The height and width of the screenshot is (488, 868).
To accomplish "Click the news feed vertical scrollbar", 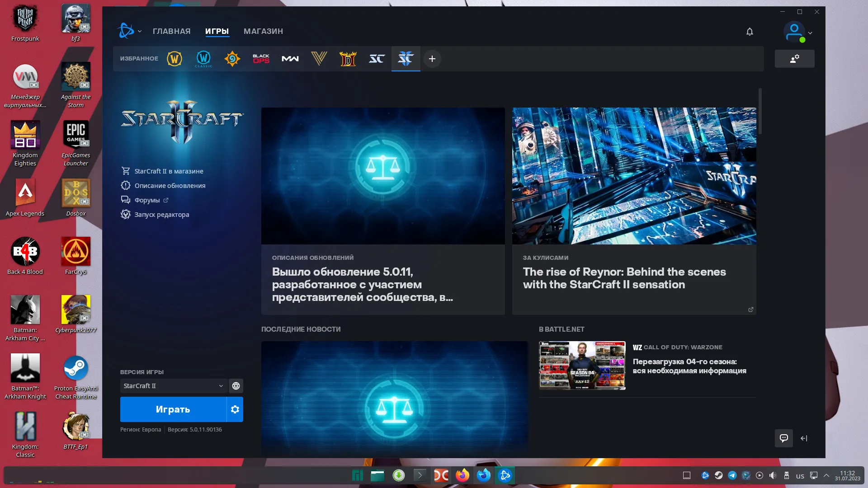I will tap(760, 111).
